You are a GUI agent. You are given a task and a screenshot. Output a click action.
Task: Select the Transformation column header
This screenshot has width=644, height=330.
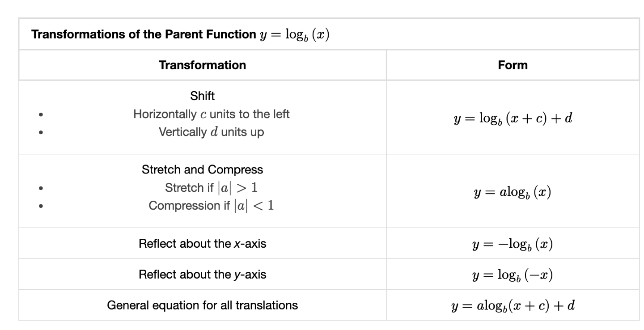tap(203, 65)
